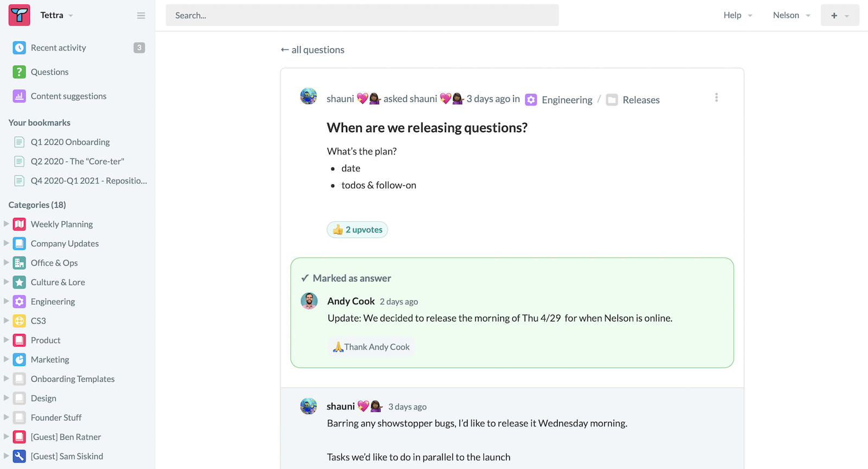Click "Marked as answer" label
This screenshot has height=469, width=868.
point(352,278)
